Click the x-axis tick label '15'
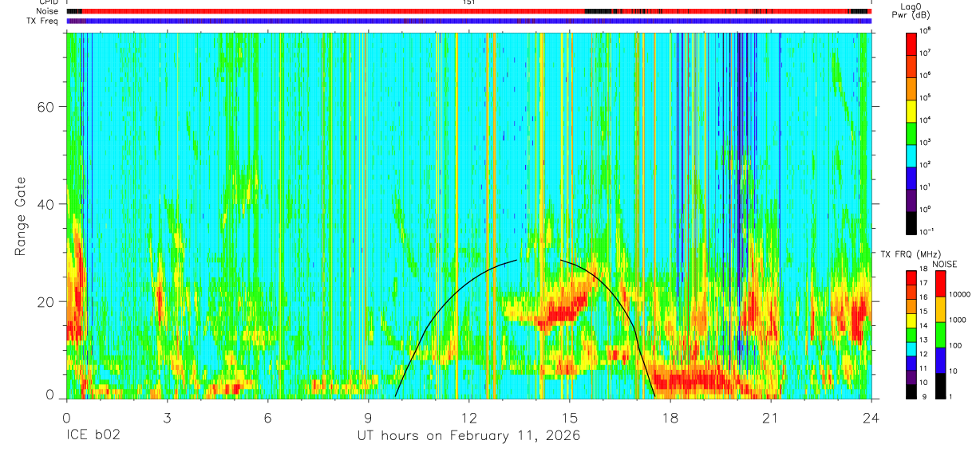The image size is (980, 452). pos(570,417)
